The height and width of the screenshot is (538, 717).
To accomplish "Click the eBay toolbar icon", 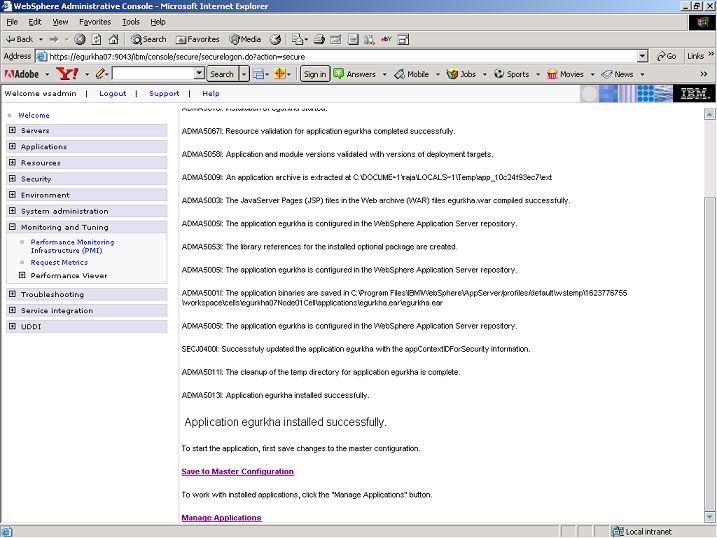I will (386, 39).
